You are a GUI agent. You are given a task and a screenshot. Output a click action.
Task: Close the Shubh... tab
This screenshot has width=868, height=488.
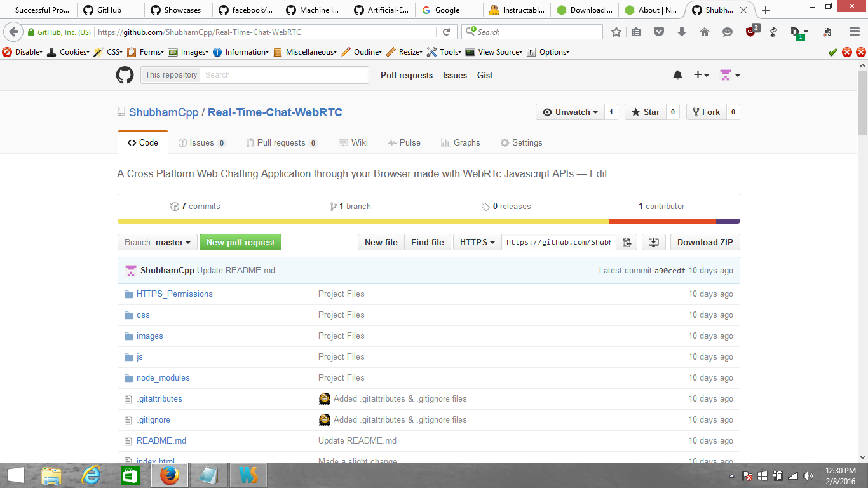pyautogui.click(x=745, y=10)
